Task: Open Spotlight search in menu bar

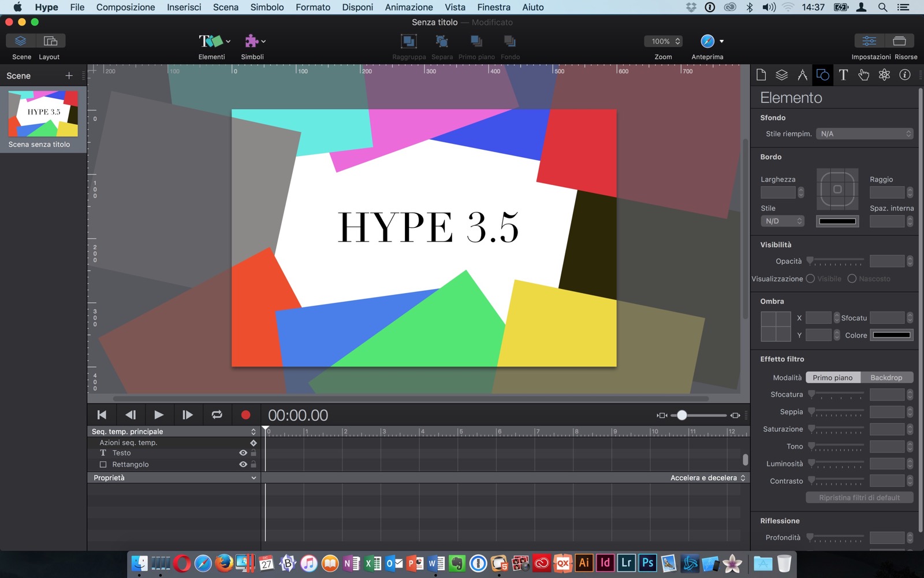Action: (882, 7)
